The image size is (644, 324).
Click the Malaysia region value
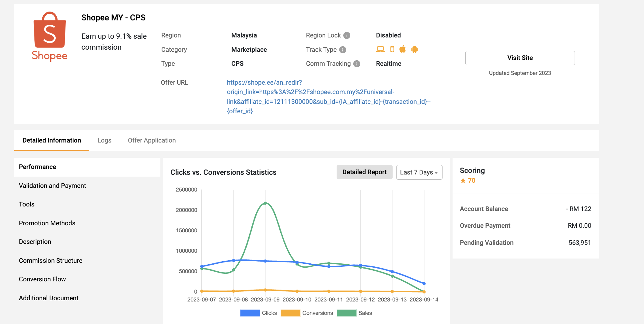click(x=244, y=35)
